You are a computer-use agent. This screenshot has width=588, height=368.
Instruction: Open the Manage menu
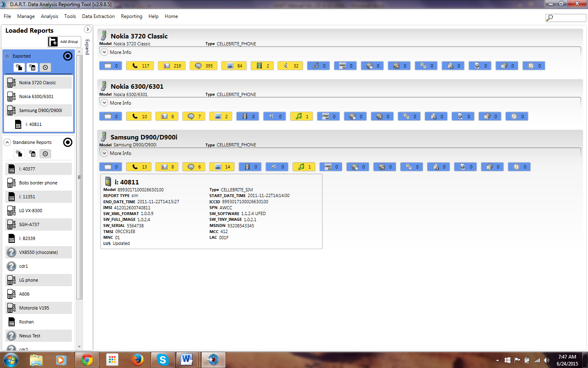26,16
